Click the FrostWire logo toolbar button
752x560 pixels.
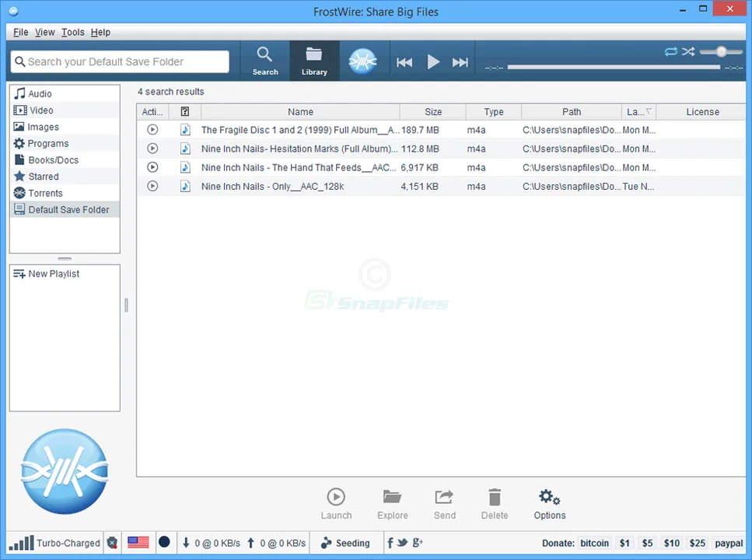click(x=362, y=61)
